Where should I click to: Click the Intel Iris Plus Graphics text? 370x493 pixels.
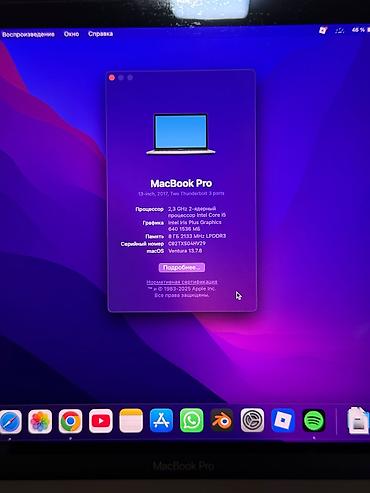(195, 225)
